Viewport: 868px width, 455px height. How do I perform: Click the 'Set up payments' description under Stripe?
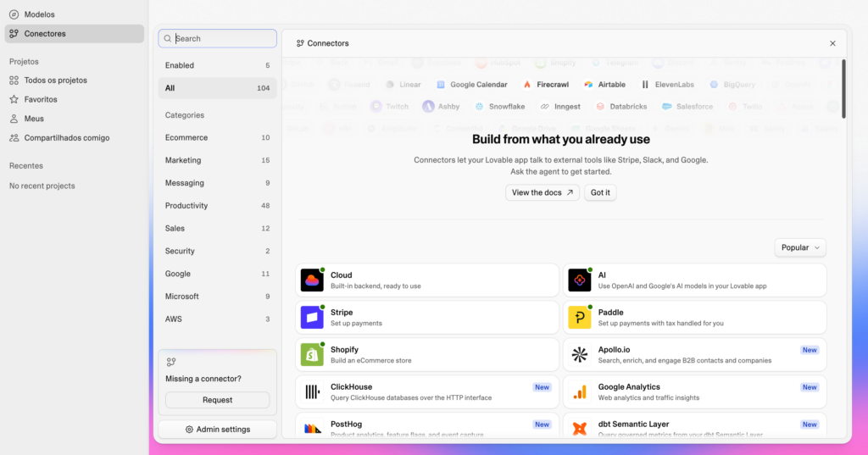pos(356,324)
